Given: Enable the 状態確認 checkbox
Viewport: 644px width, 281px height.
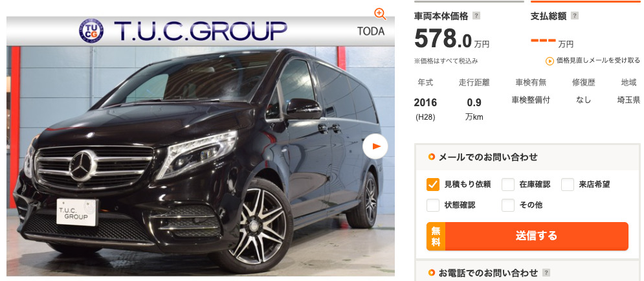Looking at the screenshot, I should coord(433,205).
